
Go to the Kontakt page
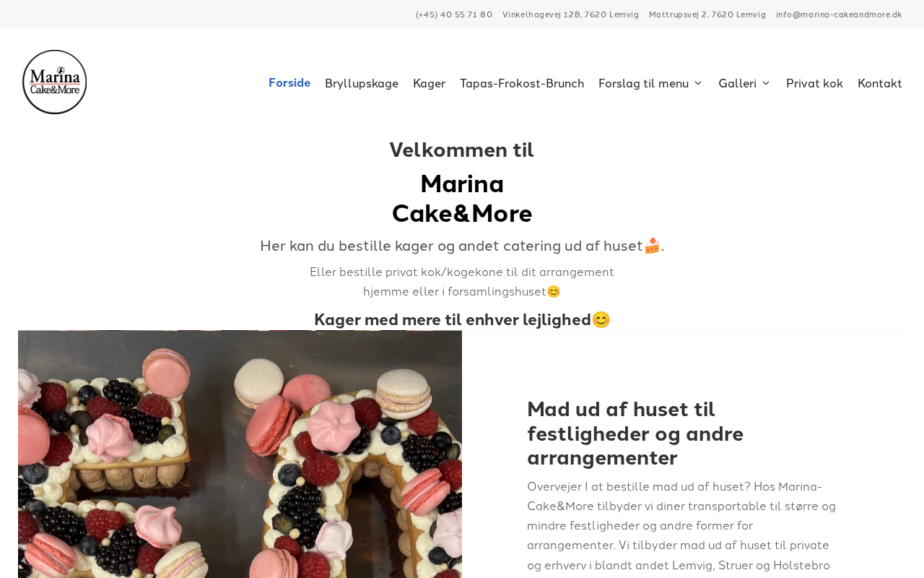[x=880, y=84]
